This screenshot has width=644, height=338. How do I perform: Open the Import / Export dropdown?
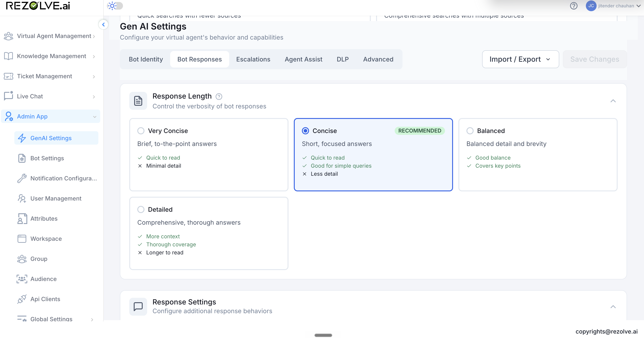pyautogui.click(x=521, y=59)
